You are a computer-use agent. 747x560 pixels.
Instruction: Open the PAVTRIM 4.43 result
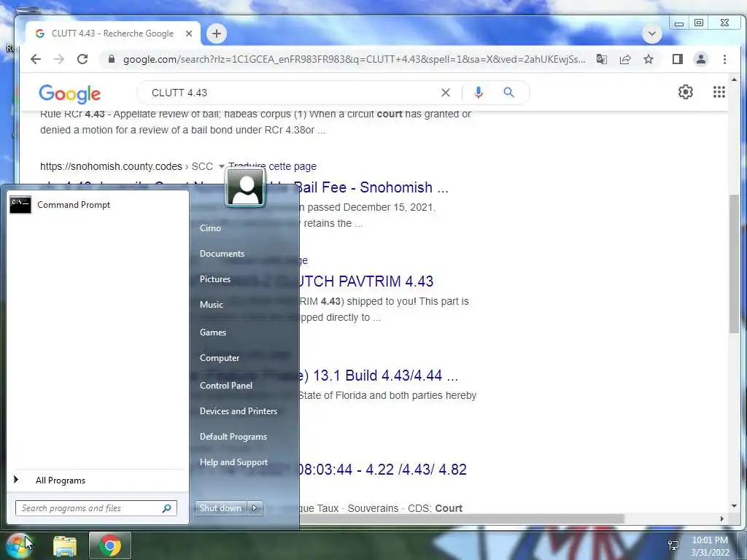(366, 281)
